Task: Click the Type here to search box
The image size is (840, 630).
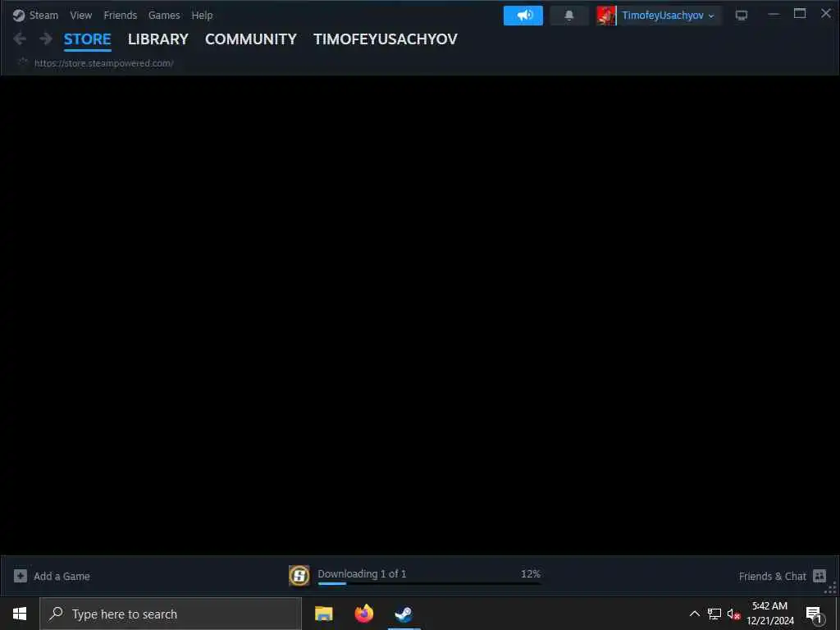Action: (171, 614)
